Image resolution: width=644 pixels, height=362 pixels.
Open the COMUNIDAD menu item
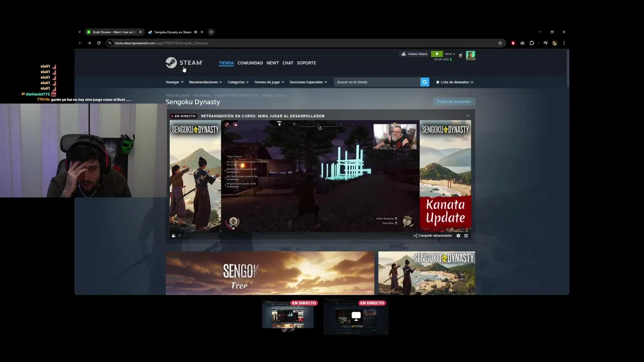tap(250, 63)
